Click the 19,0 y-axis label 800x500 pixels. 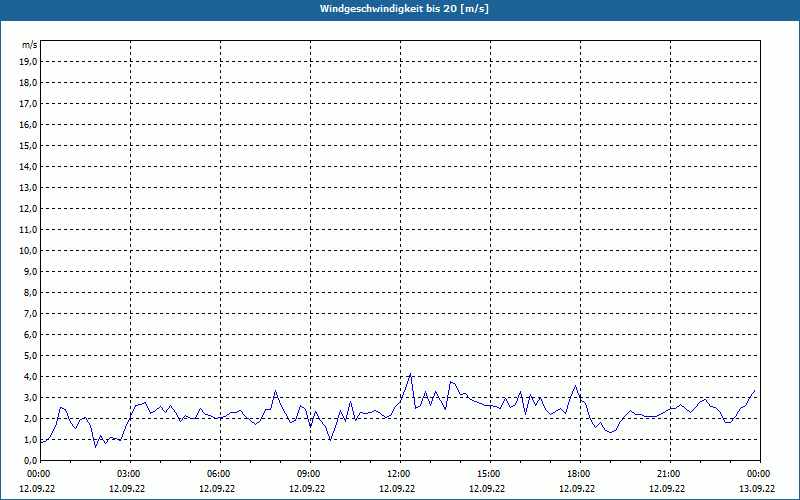pyautogui.click(x=29, y=61)
